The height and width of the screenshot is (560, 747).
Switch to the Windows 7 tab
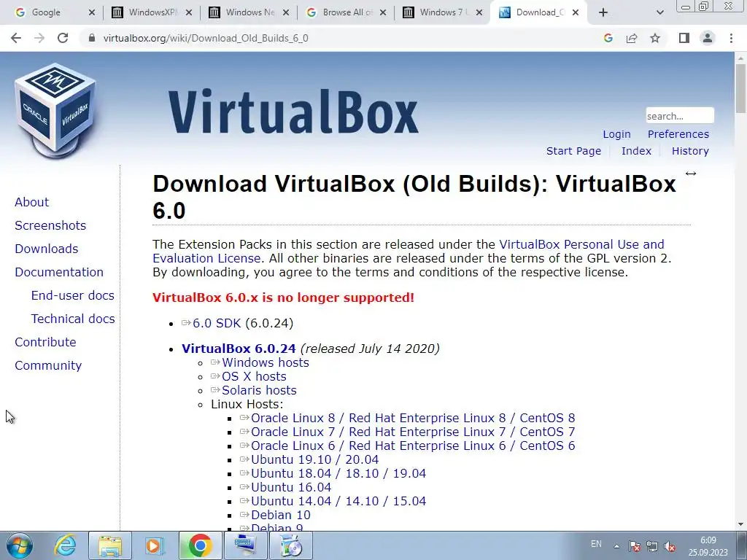point(443,12)
